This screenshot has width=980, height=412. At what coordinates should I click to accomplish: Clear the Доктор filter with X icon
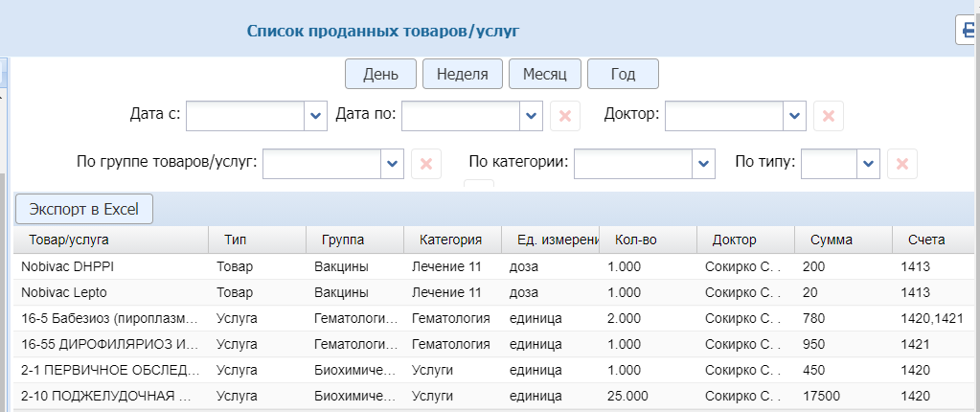[x=828, y=116]
